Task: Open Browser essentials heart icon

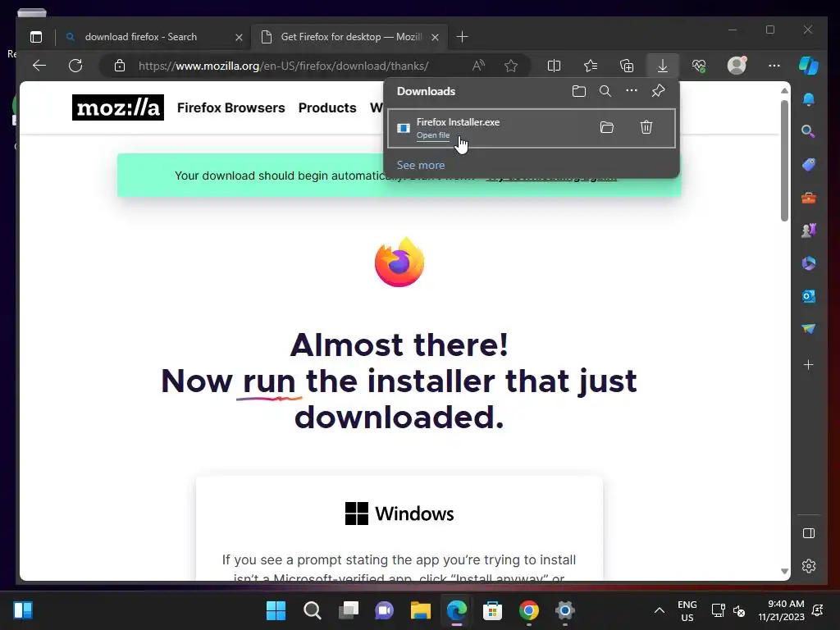Action: click(x=699, y=66)
